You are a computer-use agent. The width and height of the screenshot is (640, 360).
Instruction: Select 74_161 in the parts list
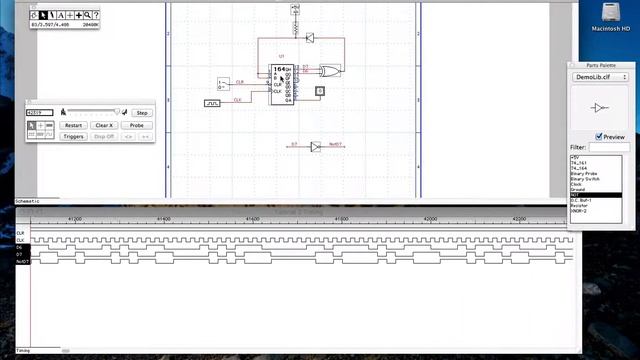pos(596,163)
